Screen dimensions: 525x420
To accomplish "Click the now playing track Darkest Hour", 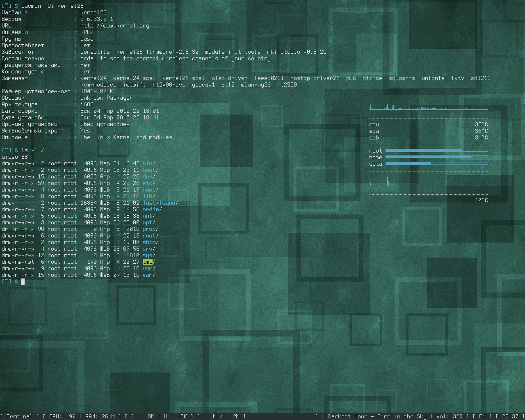I will pyautogui.click(x=377, y=416).
